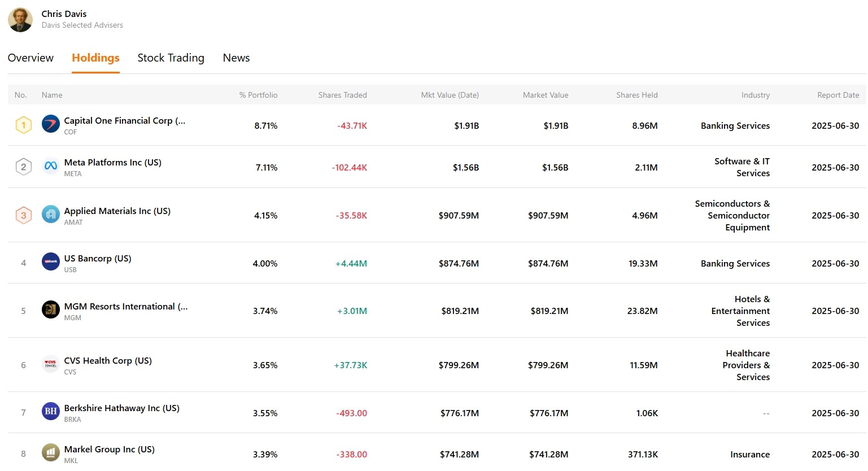The width and height of the screenshot is (868, 471).
Task: Click the CVS Health logo icon
Action: coord(51,364)
